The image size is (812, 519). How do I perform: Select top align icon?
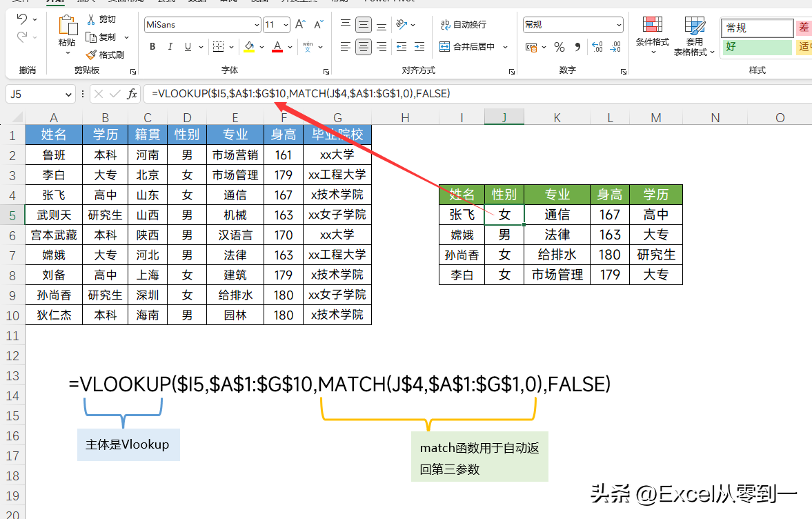point(346,24)
